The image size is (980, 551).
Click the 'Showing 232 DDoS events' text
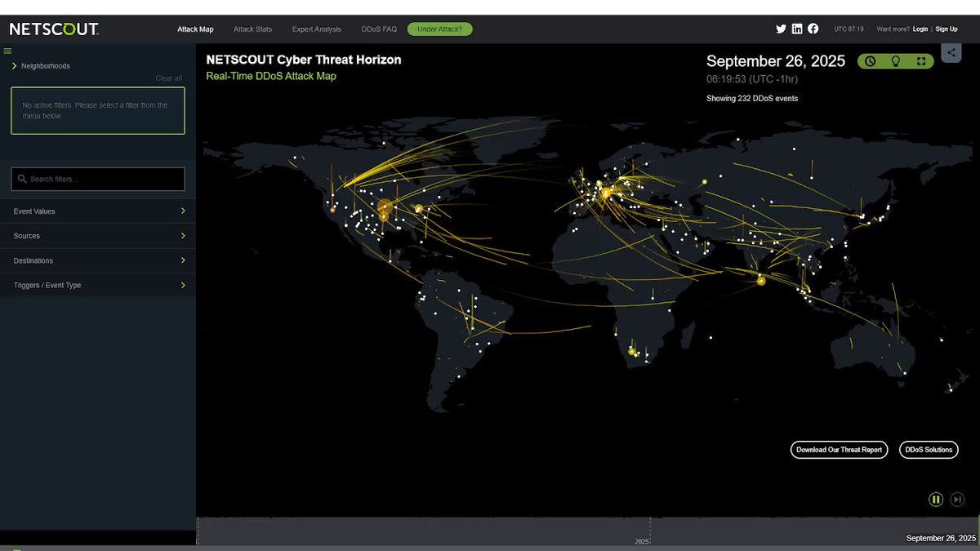[752, 99]
